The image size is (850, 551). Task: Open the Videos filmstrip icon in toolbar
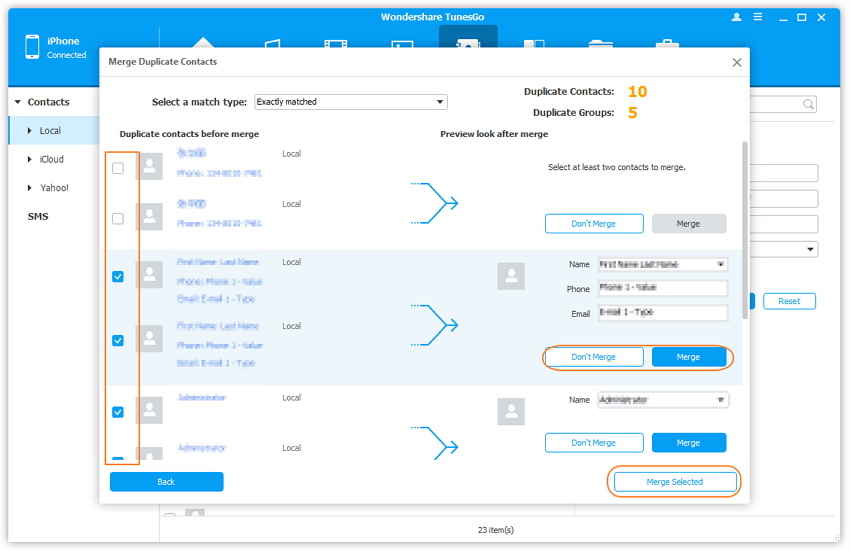tap(336, 46)
